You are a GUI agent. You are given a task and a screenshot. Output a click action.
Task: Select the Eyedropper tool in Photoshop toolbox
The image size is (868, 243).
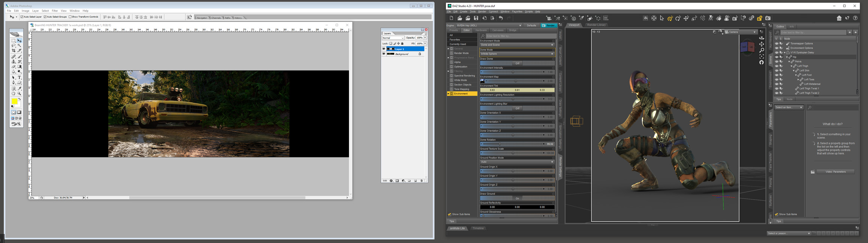pos(19,88)
